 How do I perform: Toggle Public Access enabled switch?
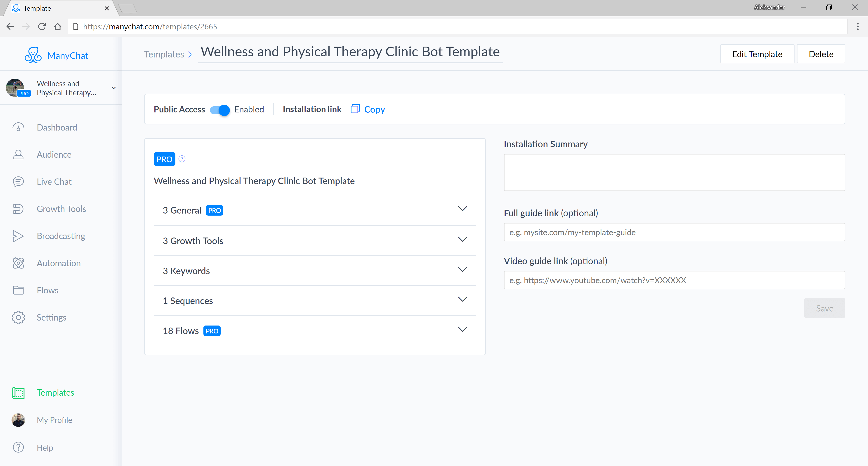220,109
